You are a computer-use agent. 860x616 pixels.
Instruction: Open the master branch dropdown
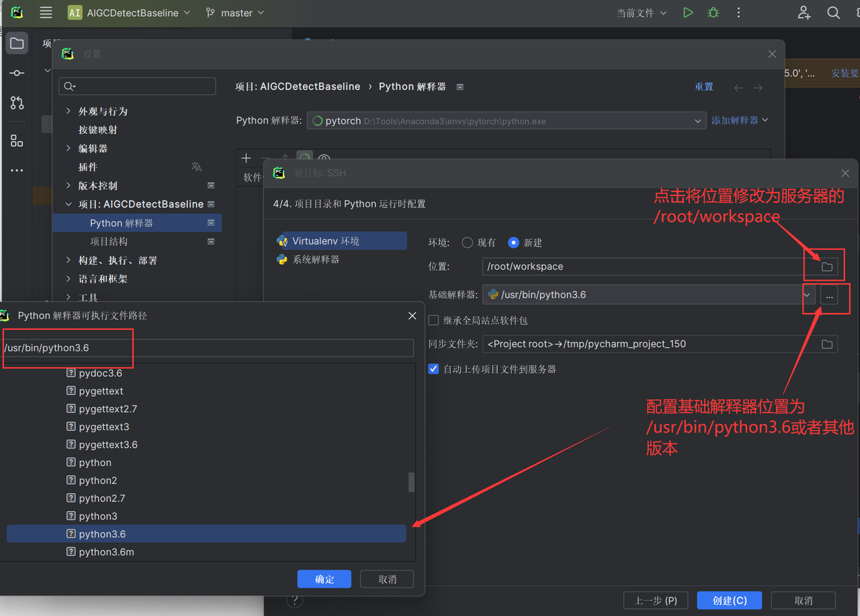pos(235,13)
